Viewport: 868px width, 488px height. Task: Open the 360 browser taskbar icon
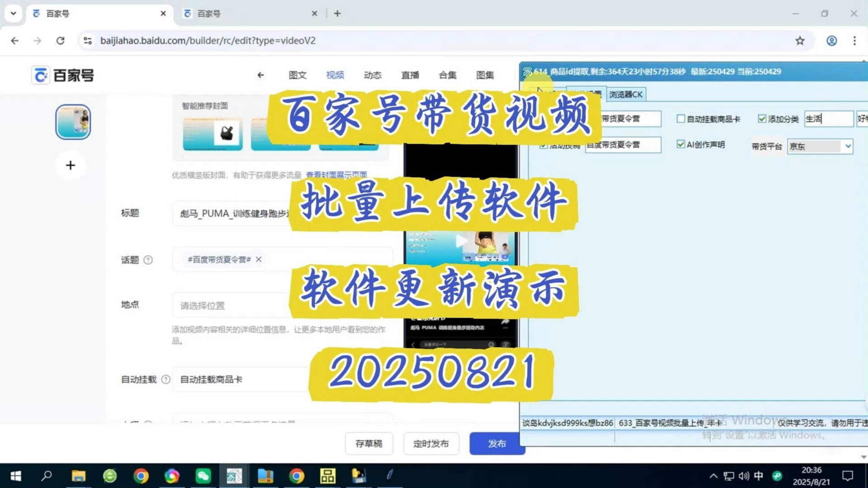[110, 476]
